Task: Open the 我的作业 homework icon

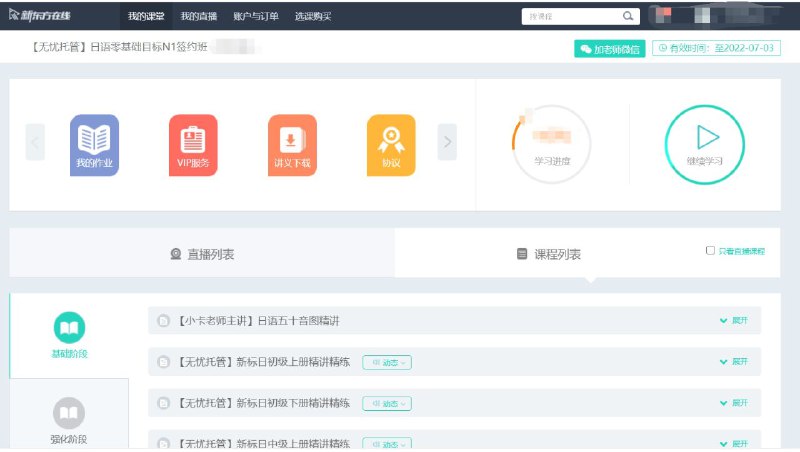Action: tap(94, 145)
